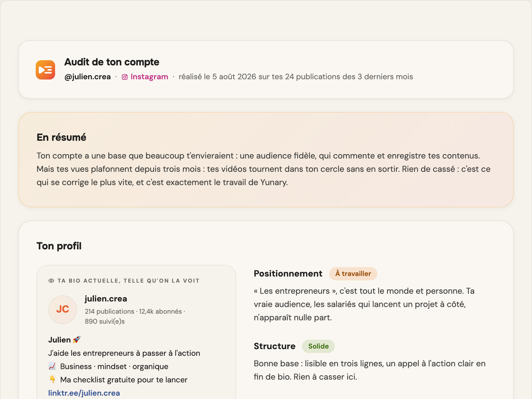The height and width of the screenshot is (399, 532).
Task: Click 'J'aide les entrepreneurs à passer à l'action'
Action: point(124,353)
